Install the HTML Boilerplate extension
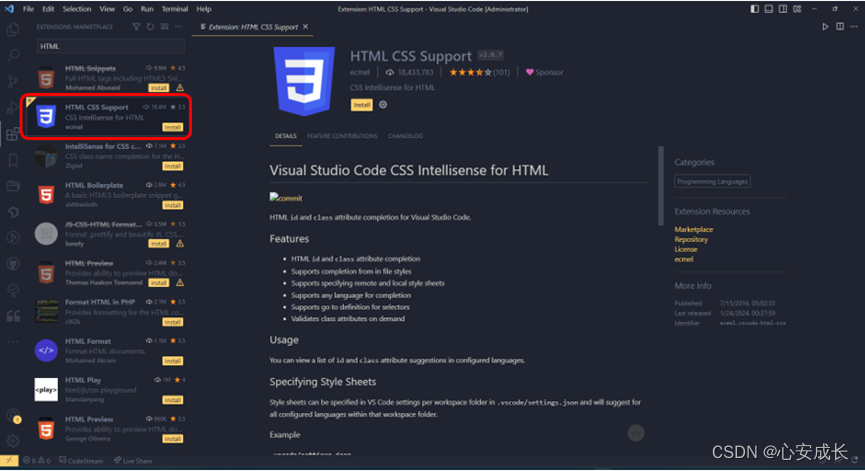This screenshot has width=865, height=471. pyautogui.click(x=173, y=205)
